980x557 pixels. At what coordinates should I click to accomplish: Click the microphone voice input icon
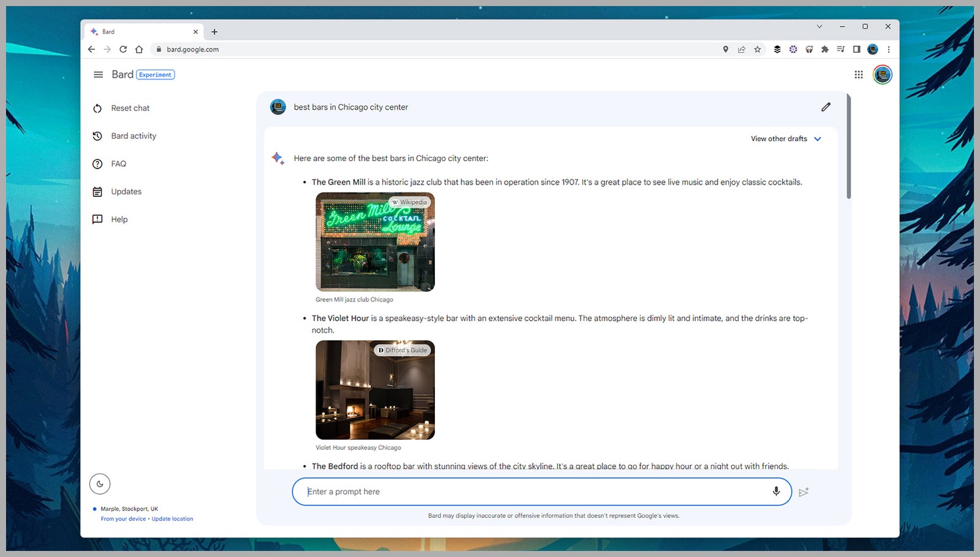click(776, 491)
